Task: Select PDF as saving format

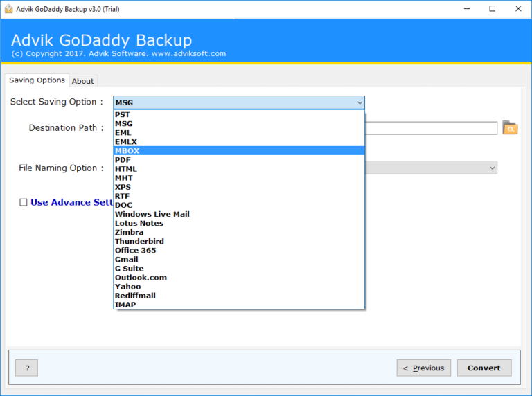Action: click(239, 160)
